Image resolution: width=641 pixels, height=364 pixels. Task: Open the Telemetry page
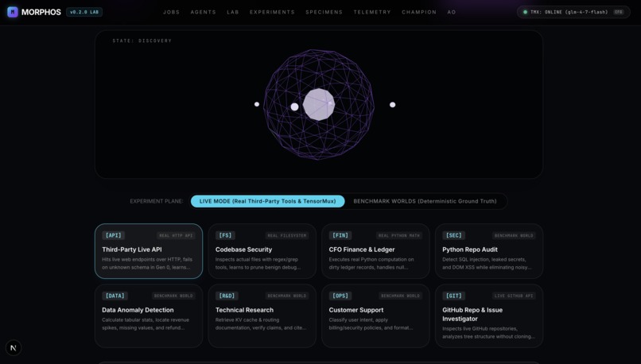click(372, 12)
